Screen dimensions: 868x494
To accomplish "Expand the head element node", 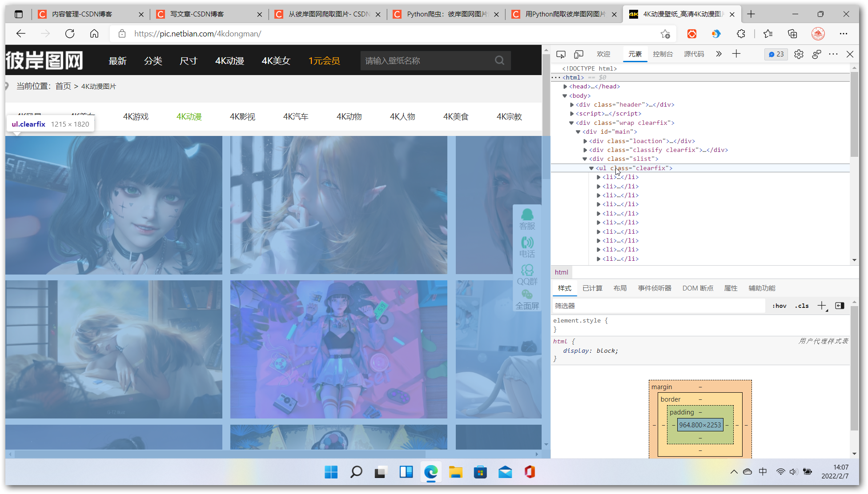I will (x=565, y=87).
